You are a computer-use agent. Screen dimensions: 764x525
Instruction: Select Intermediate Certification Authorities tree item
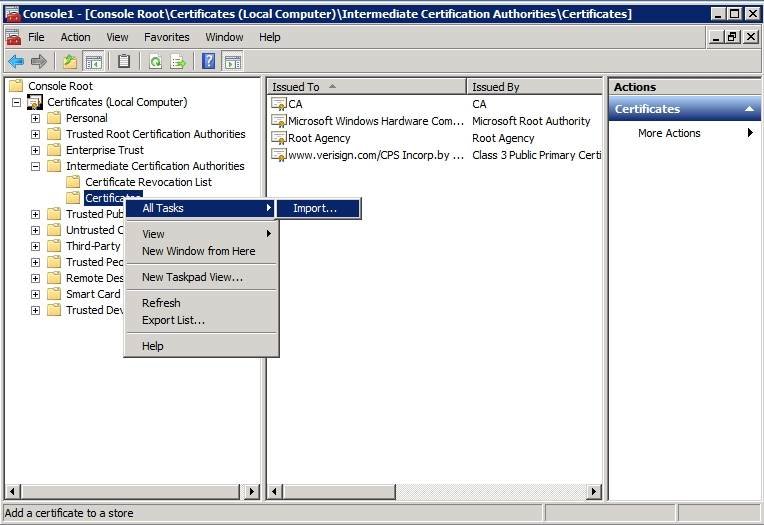coord(155,166)
